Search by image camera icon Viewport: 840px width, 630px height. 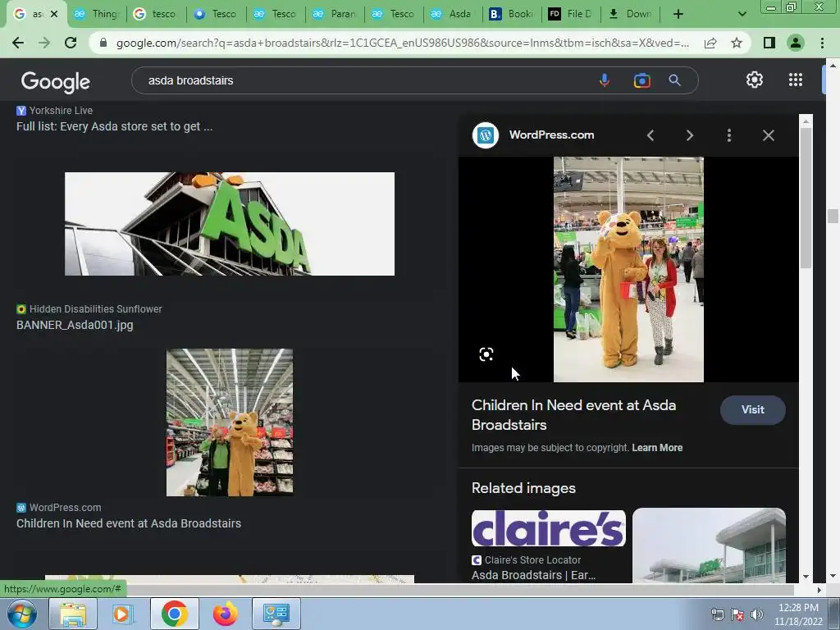(641, 80)
